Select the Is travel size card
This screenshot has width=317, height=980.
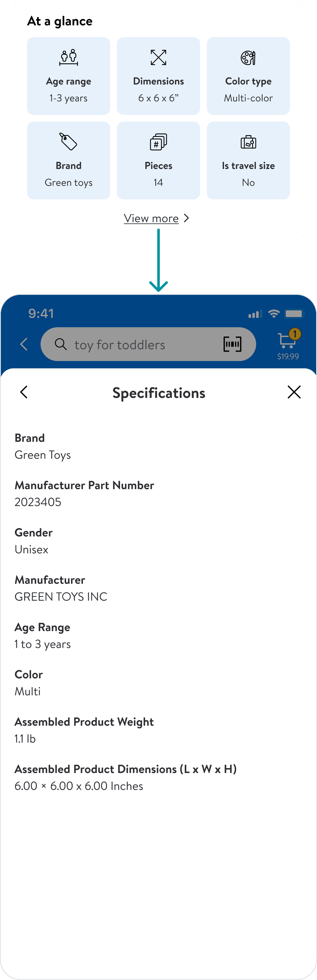tap(248, 161)
